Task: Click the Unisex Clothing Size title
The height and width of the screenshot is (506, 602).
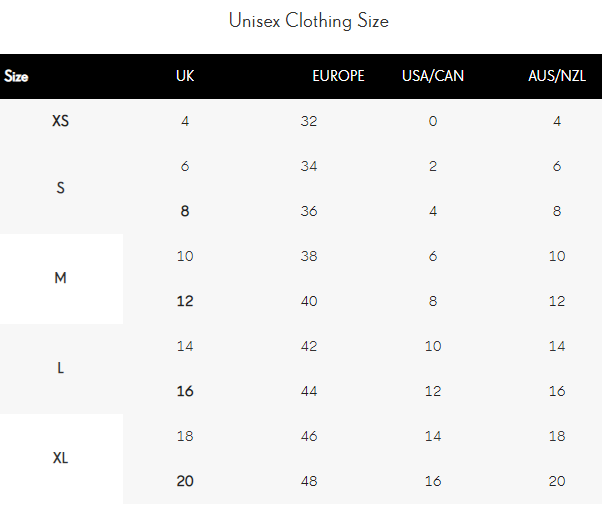Action: pos(308,20)
